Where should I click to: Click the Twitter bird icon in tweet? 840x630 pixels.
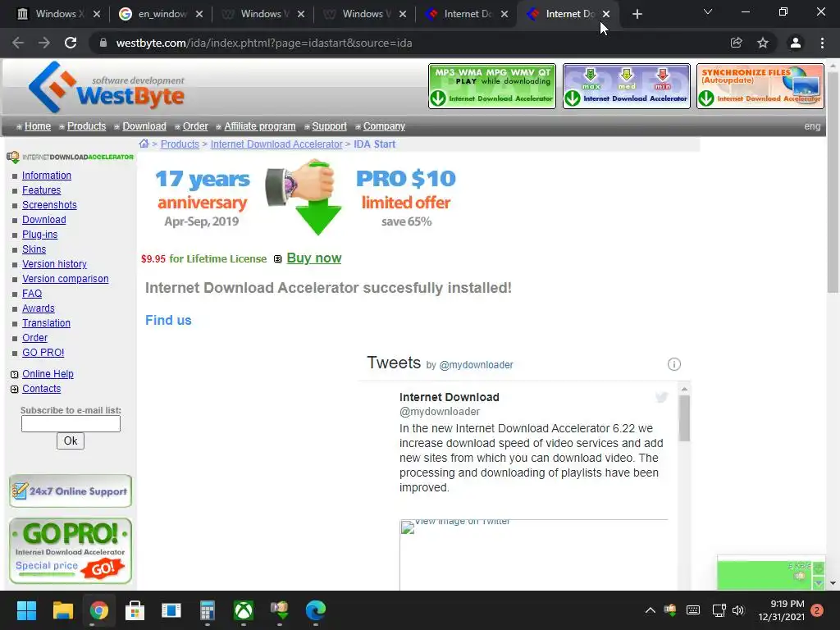[x=662, y=397]
